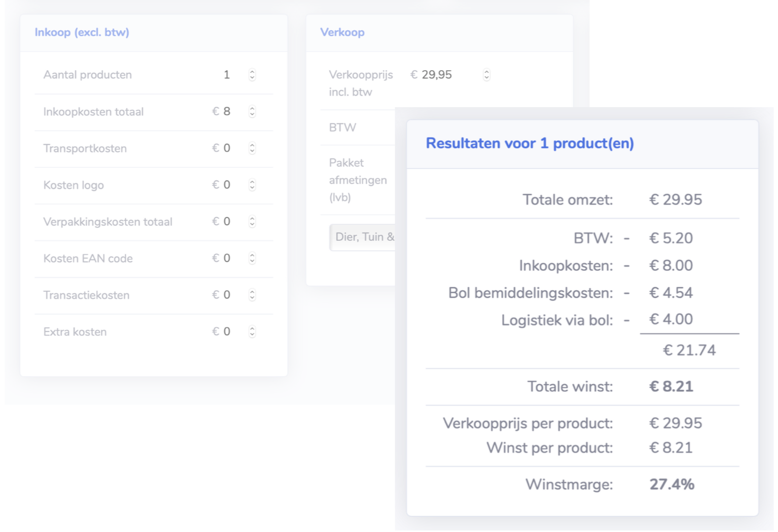Click the Kosten EAN code stepper arrows
Screen dimensions: 778x532
point(252,258)
